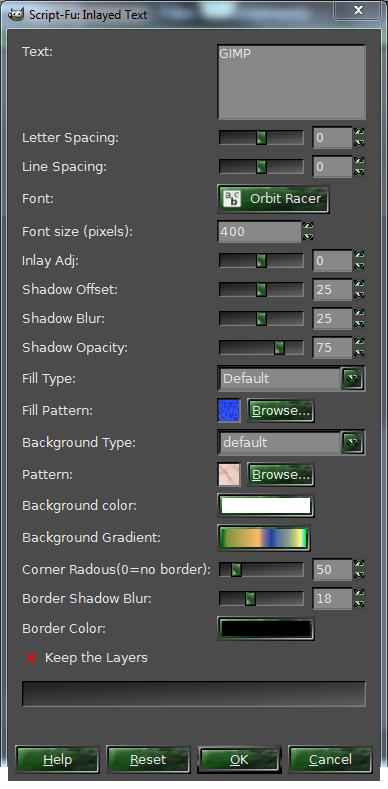The image size is (388, 789).
Task: Increase Letter Spacing with up arrow
Action: point(359,132)
